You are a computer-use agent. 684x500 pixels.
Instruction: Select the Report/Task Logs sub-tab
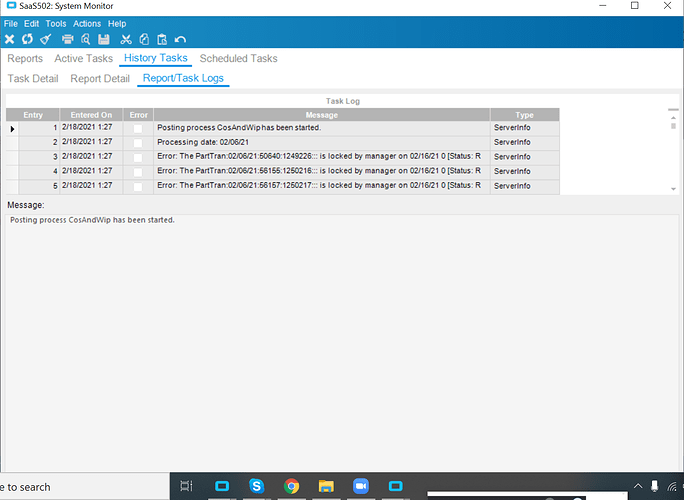(x=183, y=78)
